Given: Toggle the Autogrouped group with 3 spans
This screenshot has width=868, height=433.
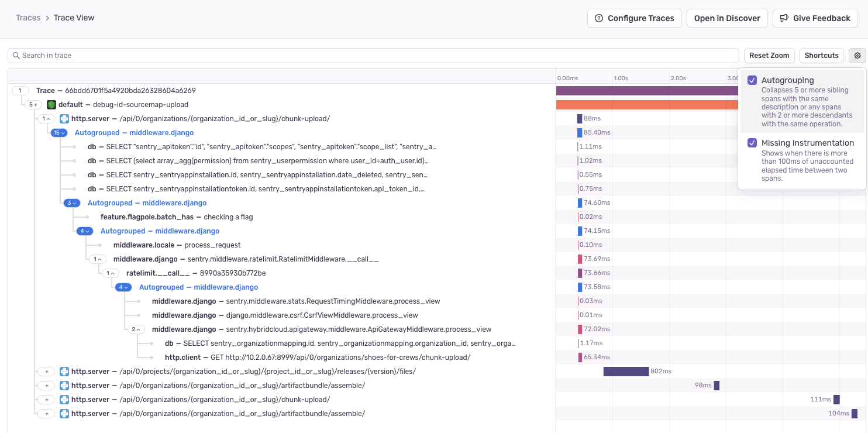Looking at the screenshot, I should 72,203.
